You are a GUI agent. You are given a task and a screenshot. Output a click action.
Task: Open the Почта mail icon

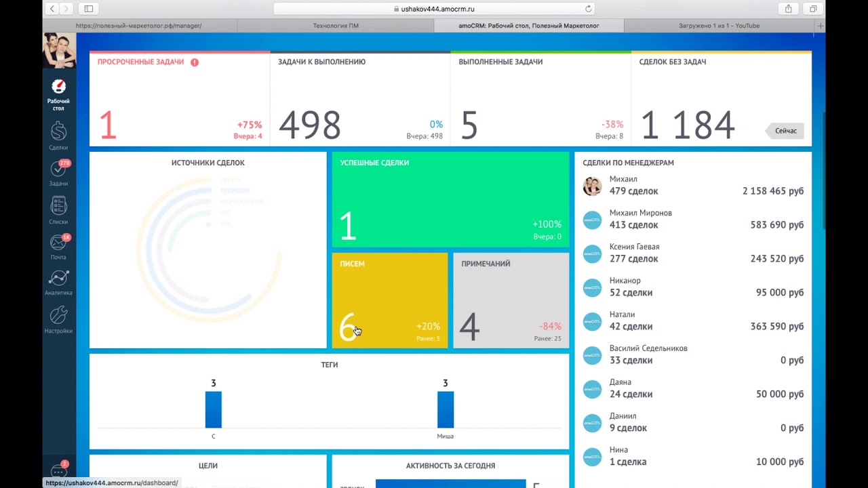coord(58,246)
